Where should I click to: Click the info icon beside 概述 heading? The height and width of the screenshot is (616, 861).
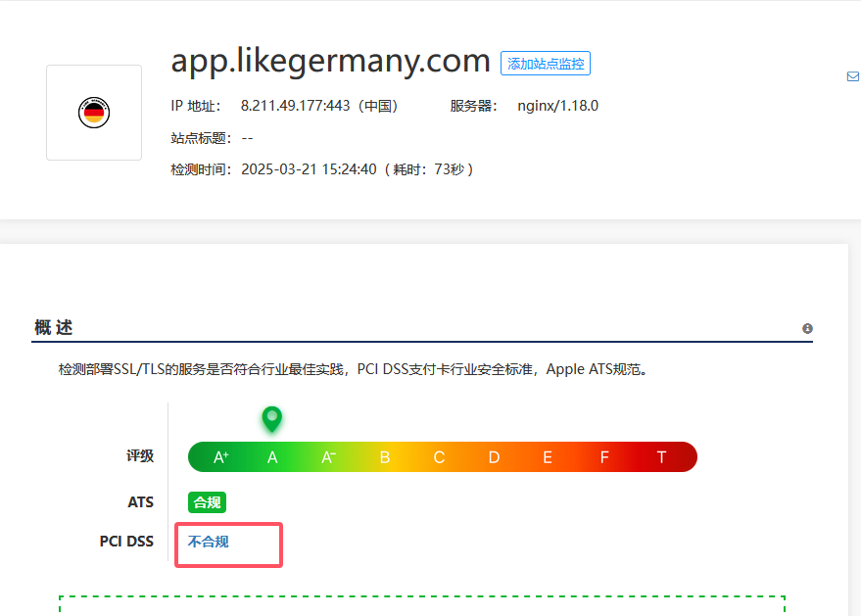tap(807, 328)
